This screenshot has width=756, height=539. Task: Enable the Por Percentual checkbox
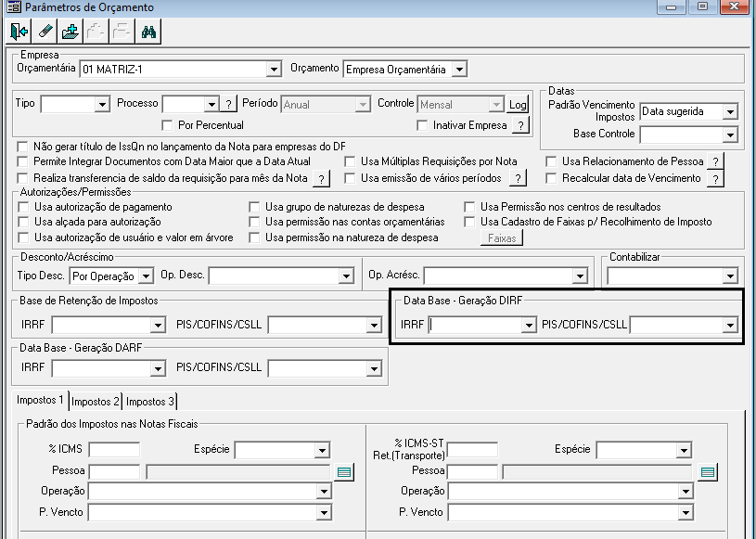[167, 125]
